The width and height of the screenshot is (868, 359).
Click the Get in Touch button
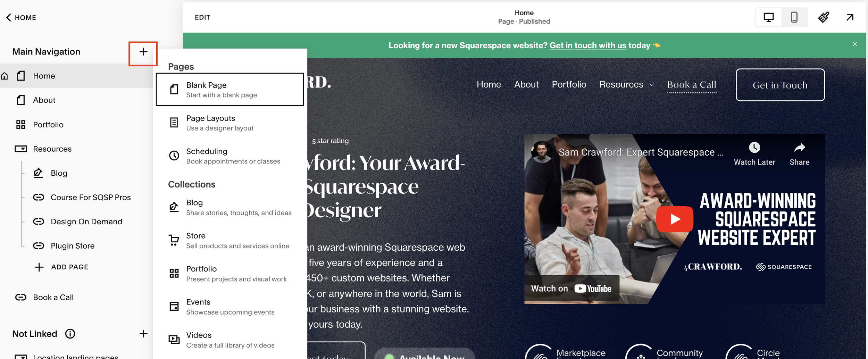(780, 85)
